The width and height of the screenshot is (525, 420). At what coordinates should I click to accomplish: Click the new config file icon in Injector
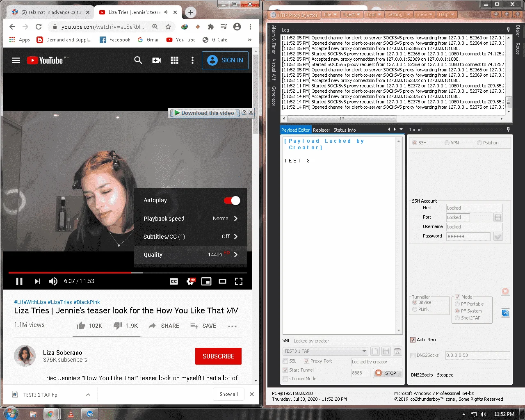pos(375,351)
